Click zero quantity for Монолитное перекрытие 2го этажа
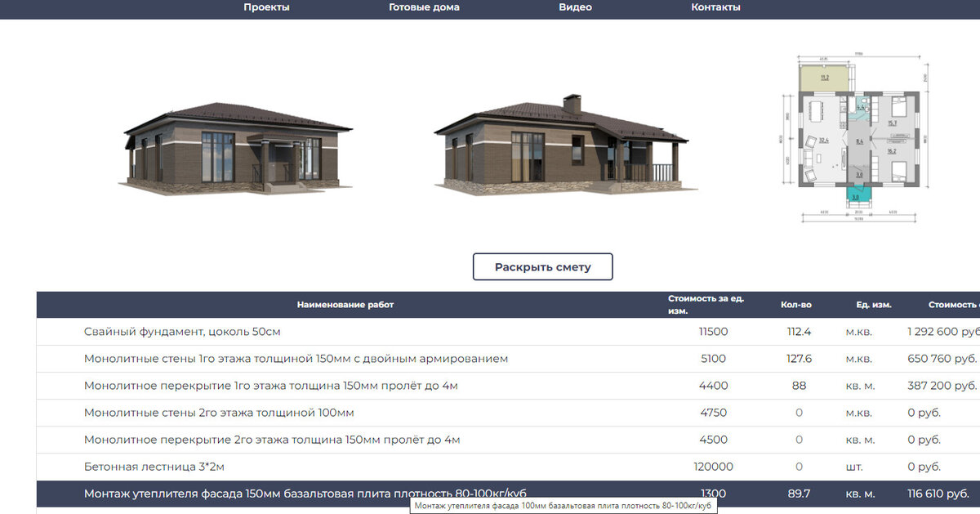 point(799,440)
